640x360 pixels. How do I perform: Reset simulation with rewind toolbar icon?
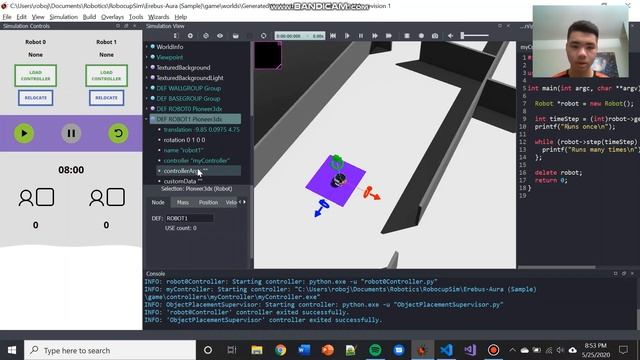(333, 36)
